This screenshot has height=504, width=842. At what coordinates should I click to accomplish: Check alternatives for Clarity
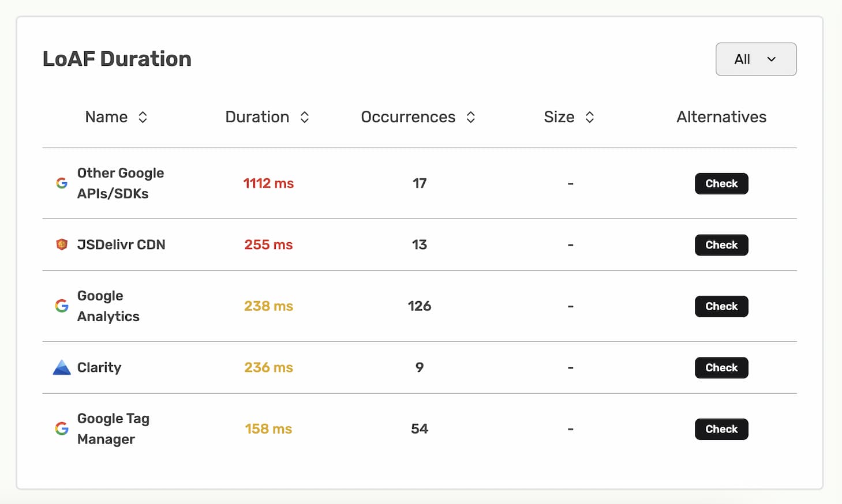pos(721,368)
